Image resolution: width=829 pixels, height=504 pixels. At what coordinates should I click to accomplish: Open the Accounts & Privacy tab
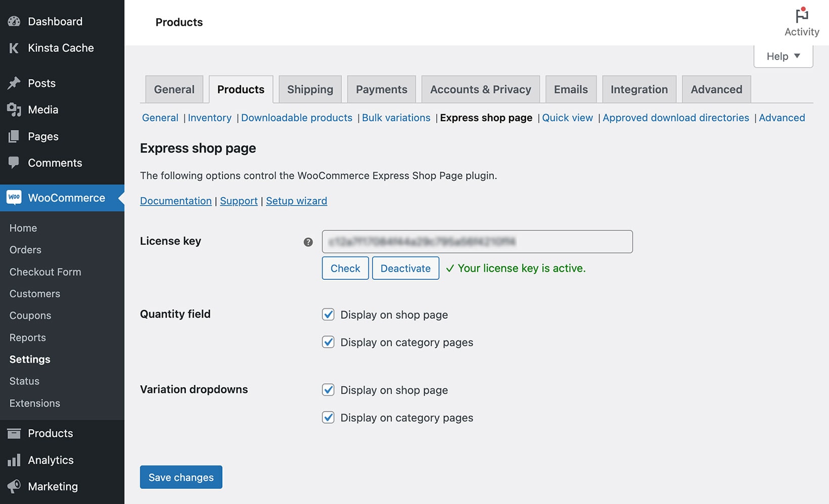tap(480, 89)
